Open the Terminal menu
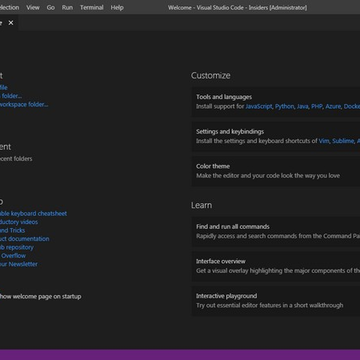The height and width of the screenshot is (360, 360). 92,7
